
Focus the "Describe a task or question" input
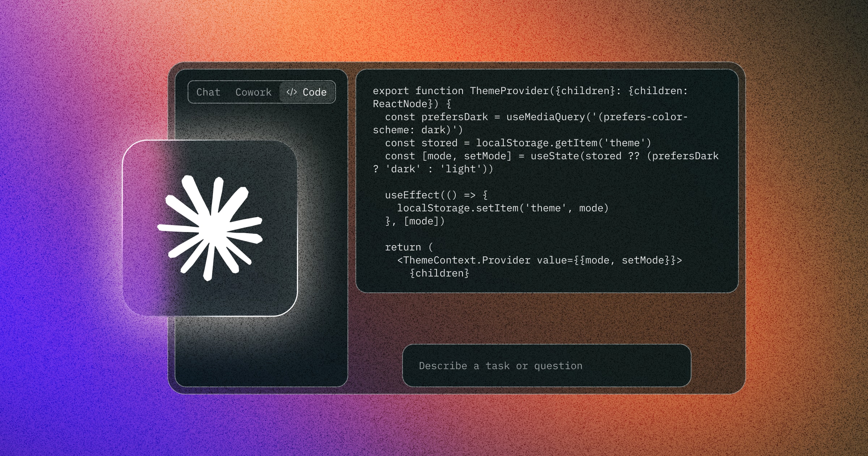(547, 366)
